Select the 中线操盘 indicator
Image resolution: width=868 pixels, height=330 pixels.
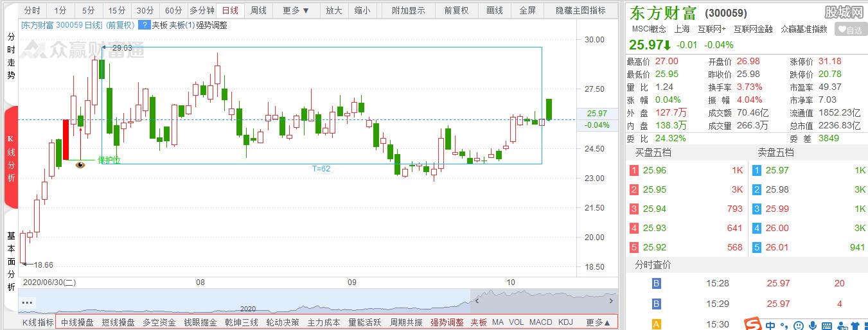77,322
